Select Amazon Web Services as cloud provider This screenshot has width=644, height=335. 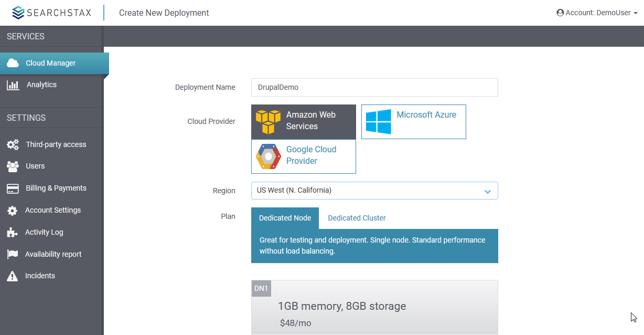pyautogui.click(x=304, y=122)
